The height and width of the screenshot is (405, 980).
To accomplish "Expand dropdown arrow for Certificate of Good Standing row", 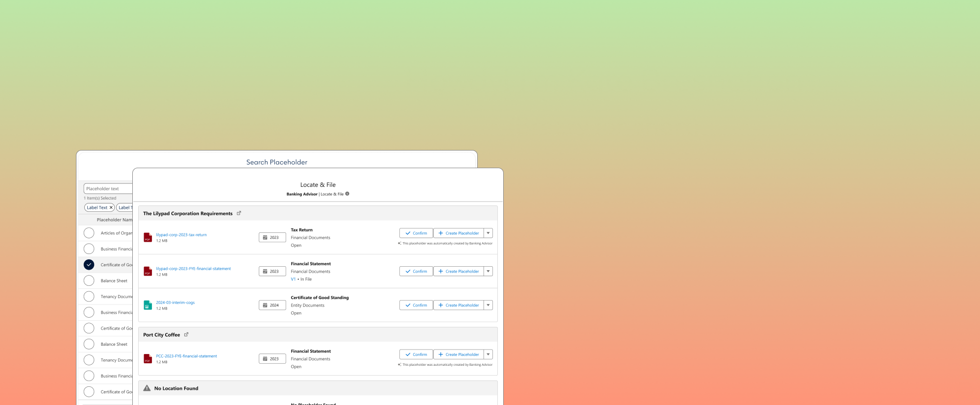I will (488, 305).
